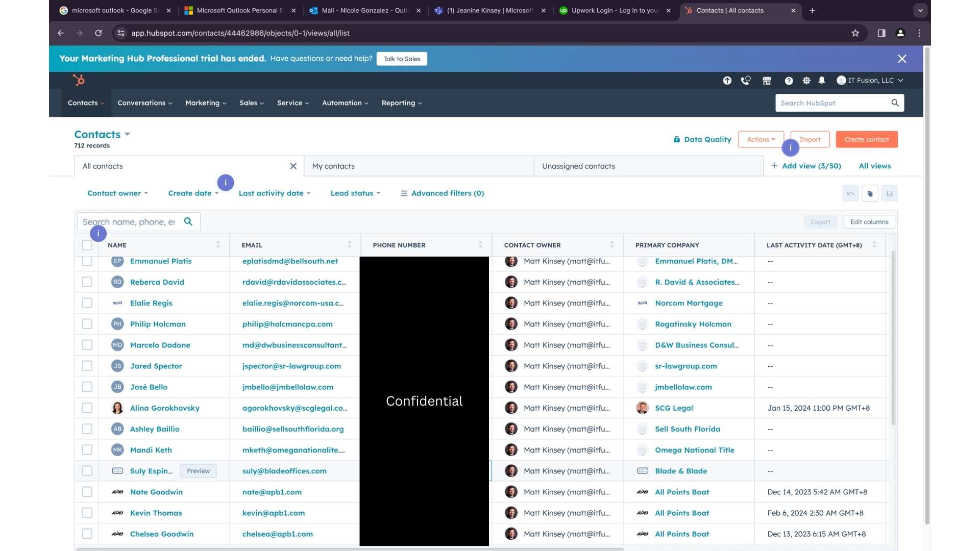The height and width of the screenshot is (551, 980).
Task: Close the trial ended banner
Action: click(x=902, y=59)
